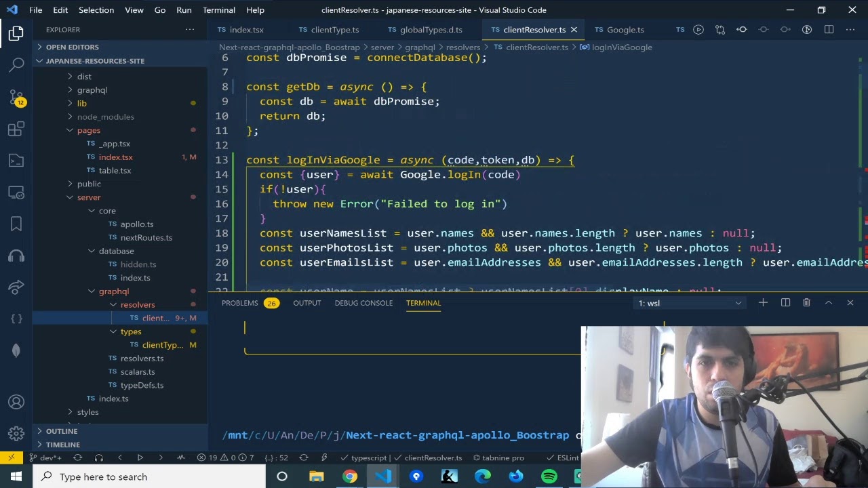Expand the OUTLINE section
Image resolution: width=868 pixels, height=488 pixels.
[119, 431]
